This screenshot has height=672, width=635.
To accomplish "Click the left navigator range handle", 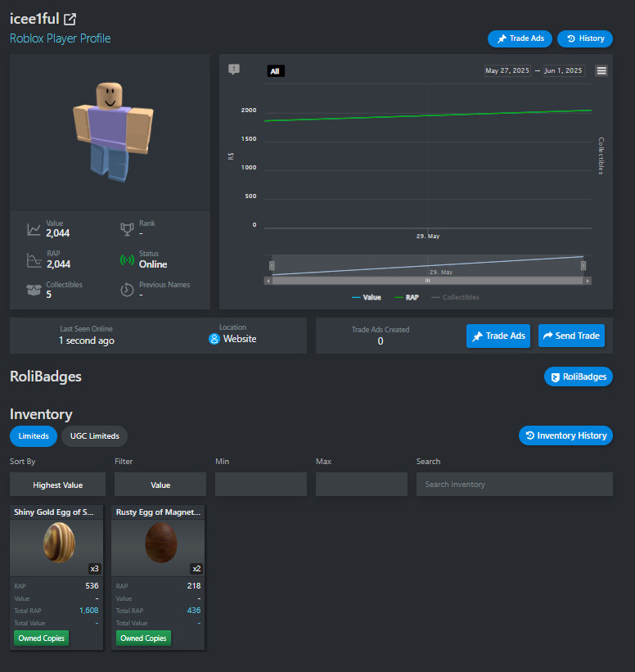I will 272,266.
